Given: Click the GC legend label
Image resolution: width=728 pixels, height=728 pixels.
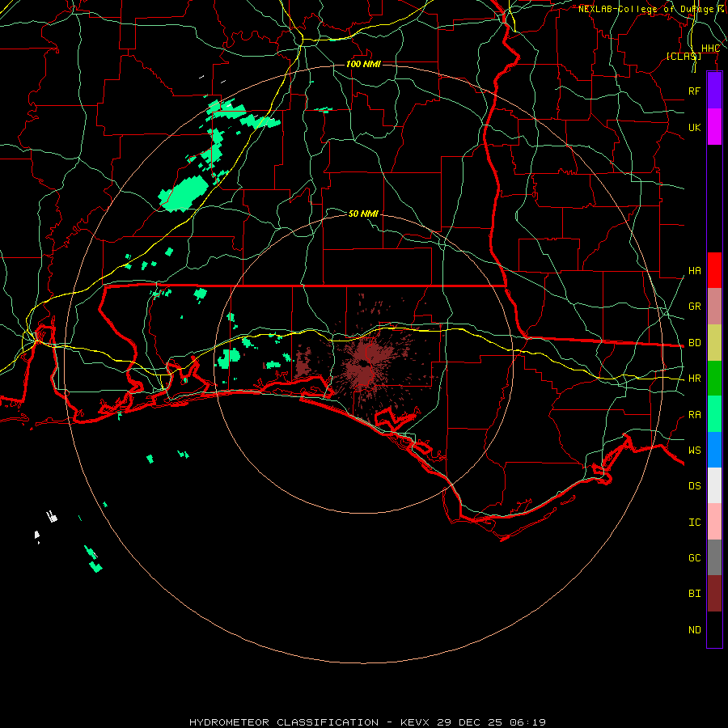Looking at the screenshot, I should (694, 558).
